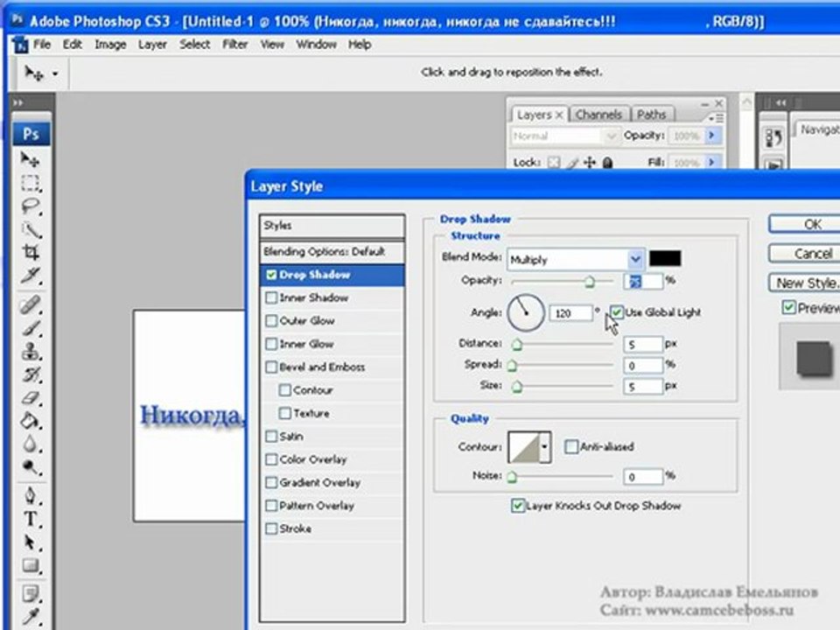Viewport: 840px width, 630px height.
Task: Select the Blur tool
Action: pyautogui.click(x=31, y=444)
